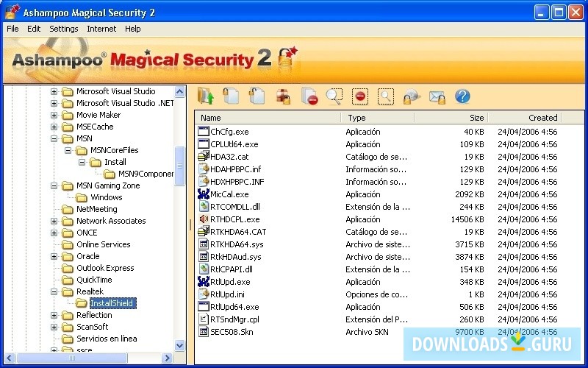This screenshot has height=368, width=588.
Task: Click the SEC508.Skn file icon
Action: pyautogui.click(x=204, y=332)
